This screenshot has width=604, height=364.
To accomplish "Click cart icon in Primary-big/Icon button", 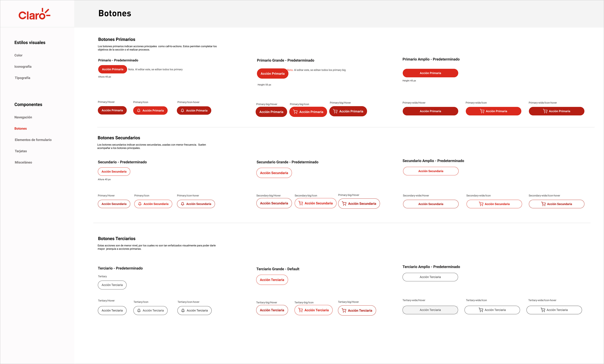I will [x=295, y=112].
